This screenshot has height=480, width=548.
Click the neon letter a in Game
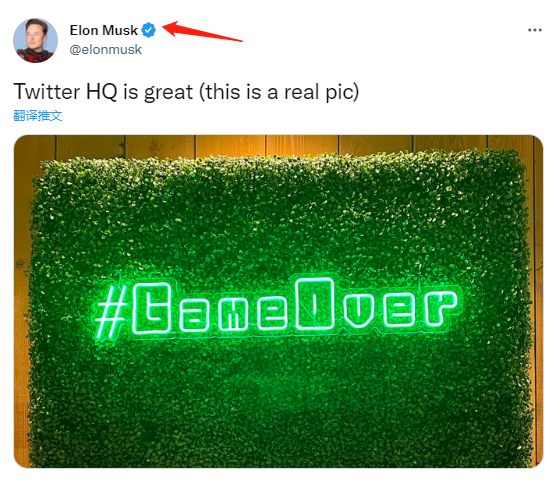194,314
